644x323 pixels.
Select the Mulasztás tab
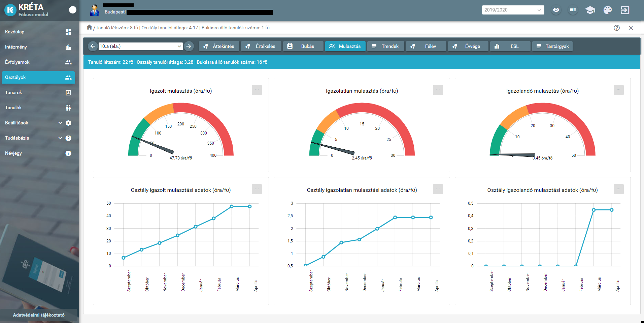[x=345, y=46]
